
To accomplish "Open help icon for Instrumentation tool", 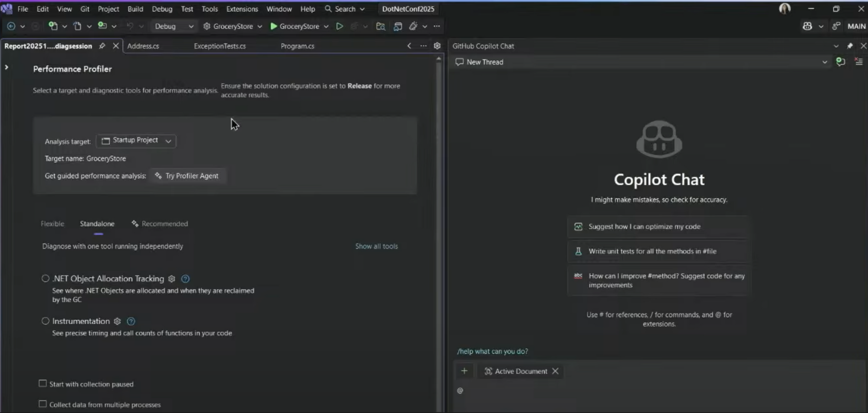I will 131,321.
